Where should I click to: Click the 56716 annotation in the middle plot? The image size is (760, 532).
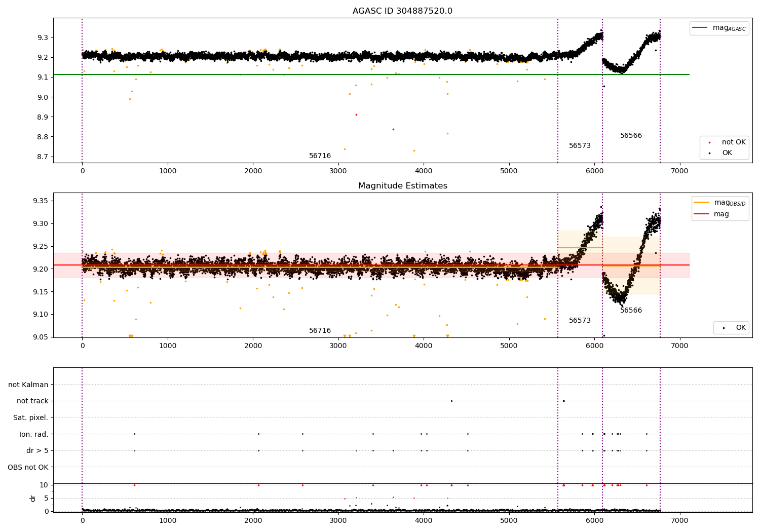320,331
